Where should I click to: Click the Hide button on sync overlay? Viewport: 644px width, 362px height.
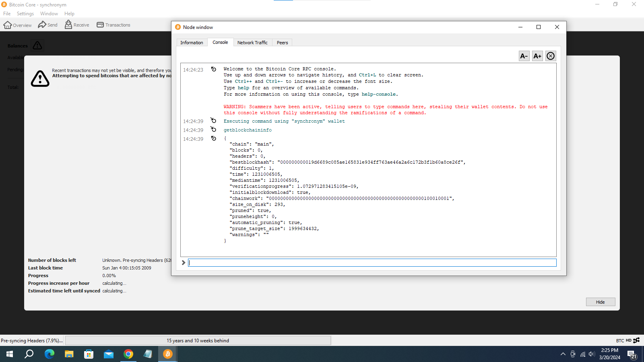pyautogui.click(x=601, y=302)
